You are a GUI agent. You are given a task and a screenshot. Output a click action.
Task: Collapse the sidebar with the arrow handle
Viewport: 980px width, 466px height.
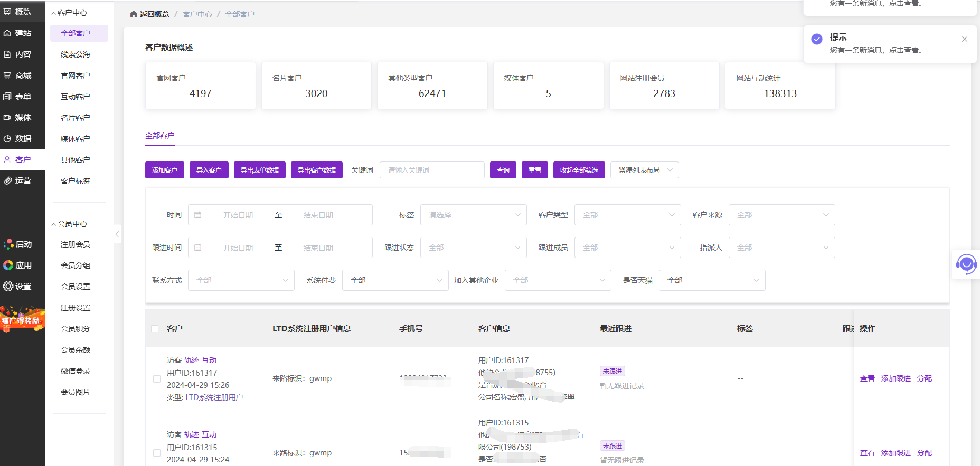117,234
